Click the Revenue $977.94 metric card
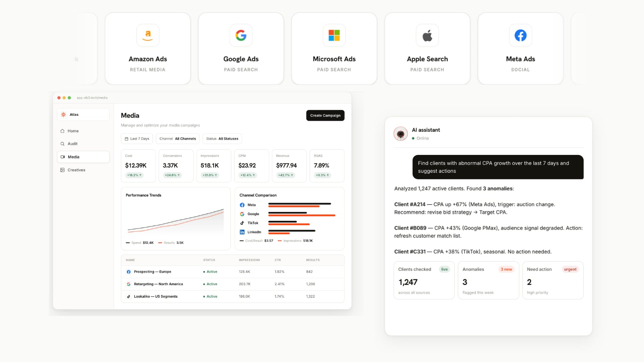The image size is (644, 362). click(289, 166)
